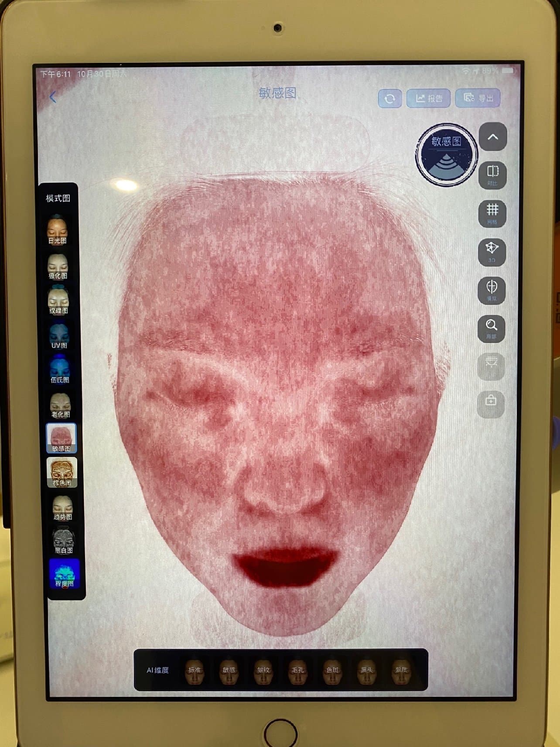Choose the 棕色图 brown map mode
This screenshot has height=747, width=560.
(61, 472)
